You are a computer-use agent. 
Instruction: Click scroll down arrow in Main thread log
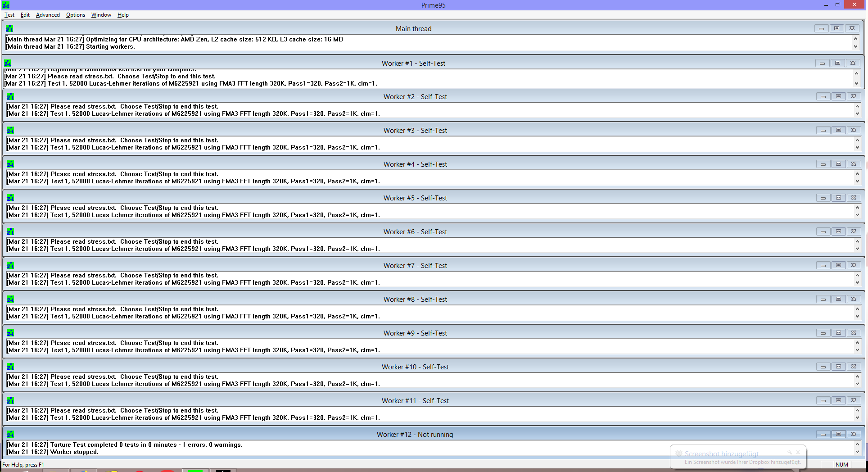855,46
